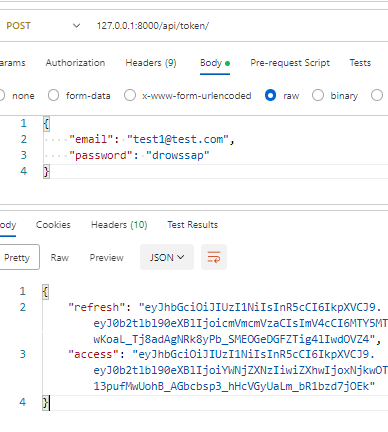Click request editor line number 4
388x432 pixels.
(23, 171)
